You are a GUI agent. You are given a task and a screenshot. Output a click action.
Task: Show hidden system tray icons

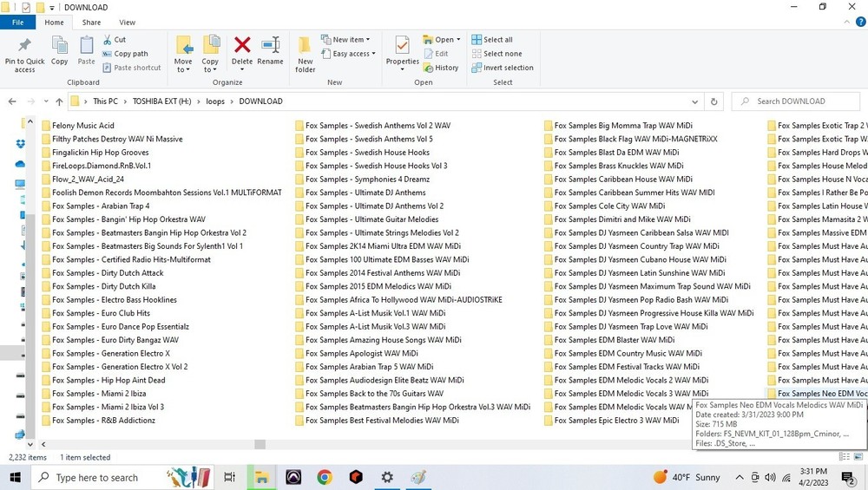[x=739, y=477]
